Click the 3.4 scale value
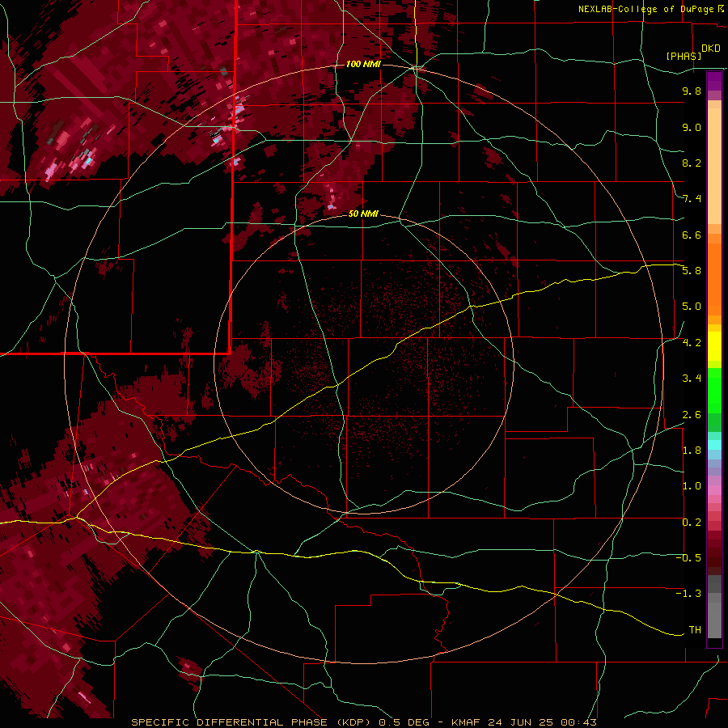728x728 pixels. (x=692, y=379)
